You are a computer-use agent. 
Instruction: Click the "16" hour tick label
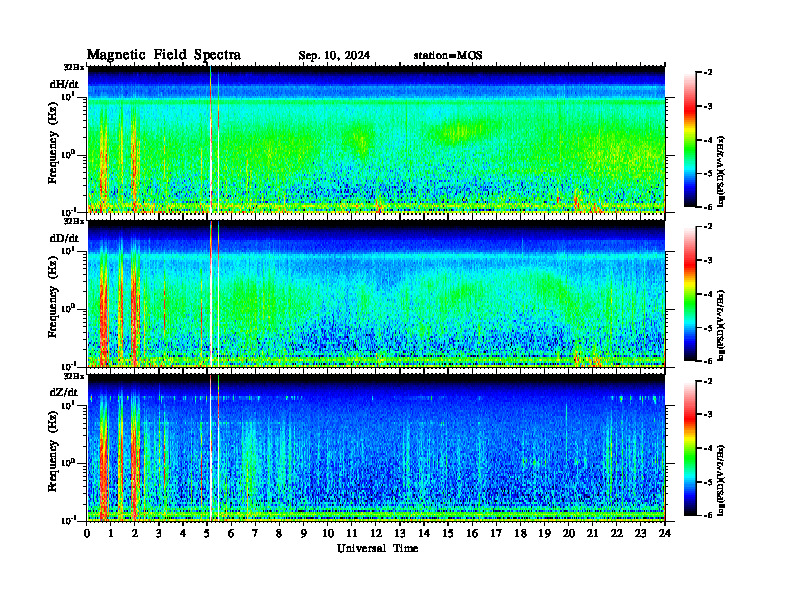(472, 533)
